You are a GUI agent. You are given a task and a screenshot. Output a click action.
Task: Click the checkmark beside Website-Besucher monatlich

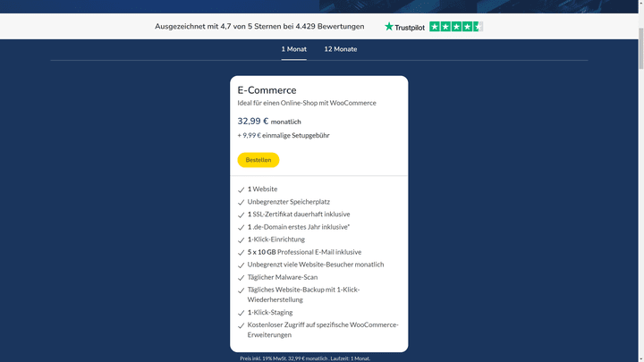pyautogui.click(x=241, y=265)
